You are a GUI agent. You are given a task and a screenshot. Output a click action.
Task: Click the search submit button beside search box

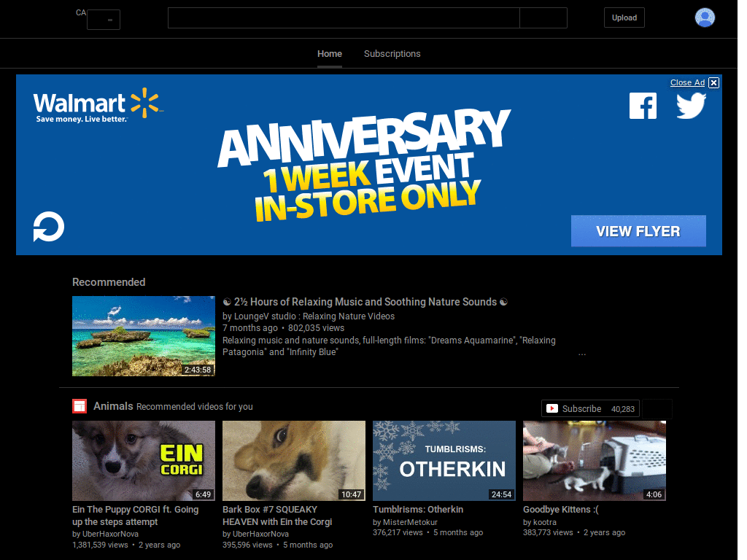pos(543,17)
